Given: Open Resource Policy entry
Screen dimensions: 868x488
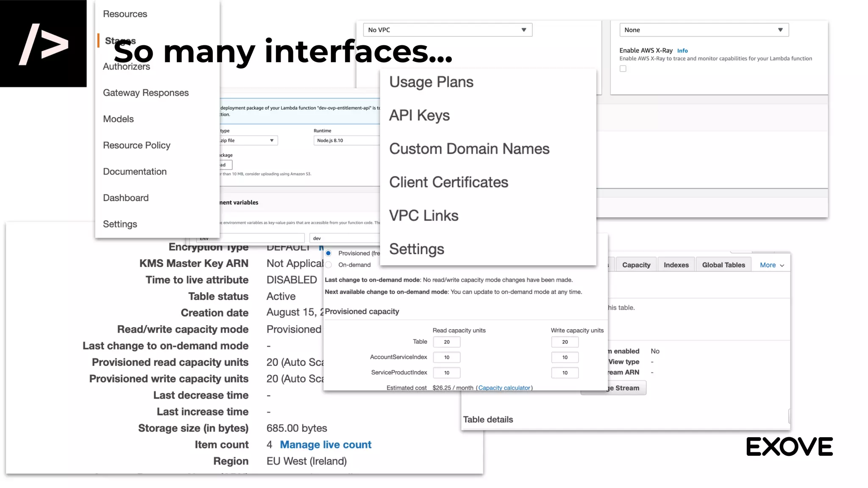Looking at the screenshot, I should (136, 145).
